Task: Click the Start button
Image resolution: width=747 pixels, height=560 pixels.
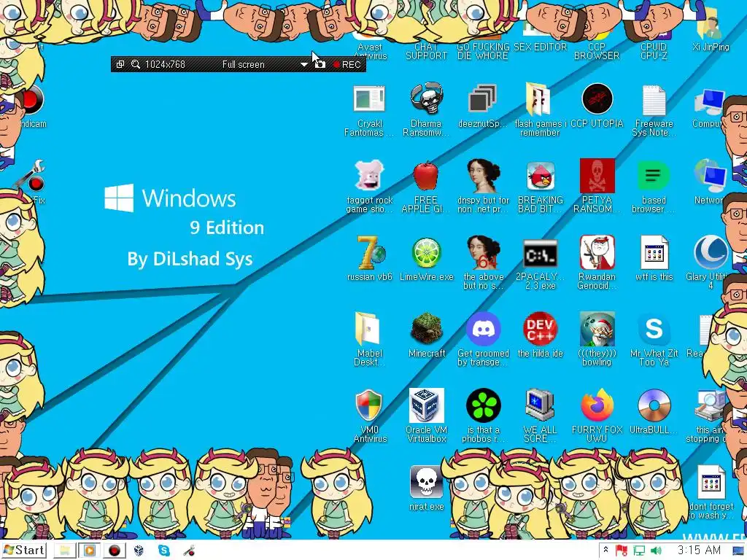Action: click(x=24, y=551)
